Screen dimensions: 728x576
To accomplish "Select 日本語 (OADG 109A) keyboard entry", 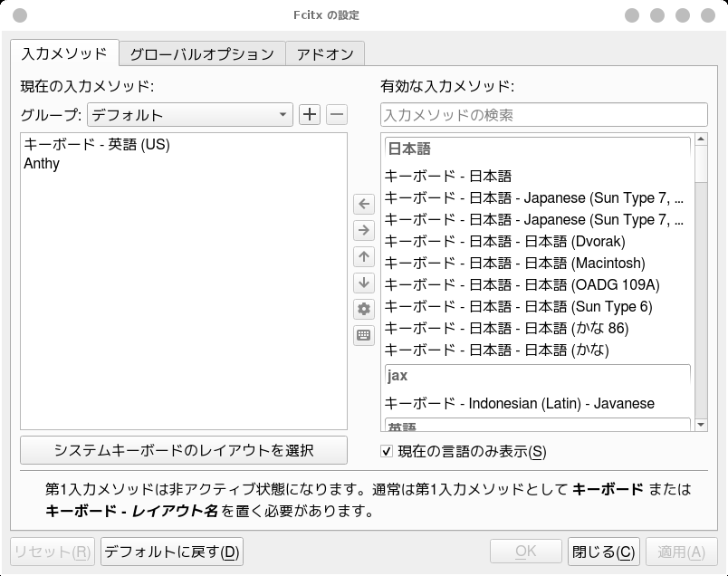I will point(538,284).
